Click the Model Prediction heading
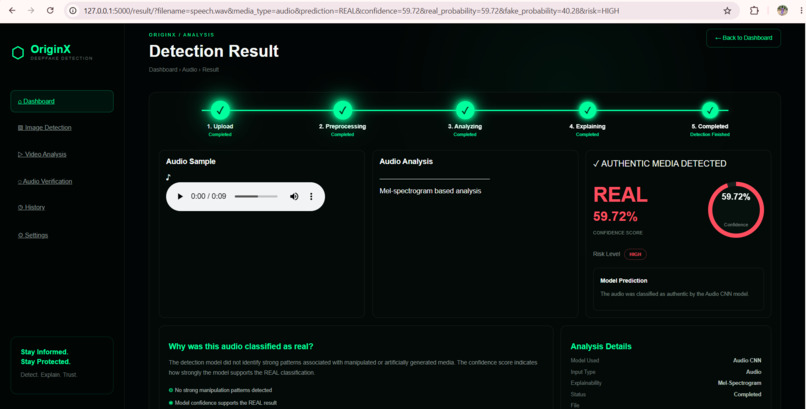 624,281
